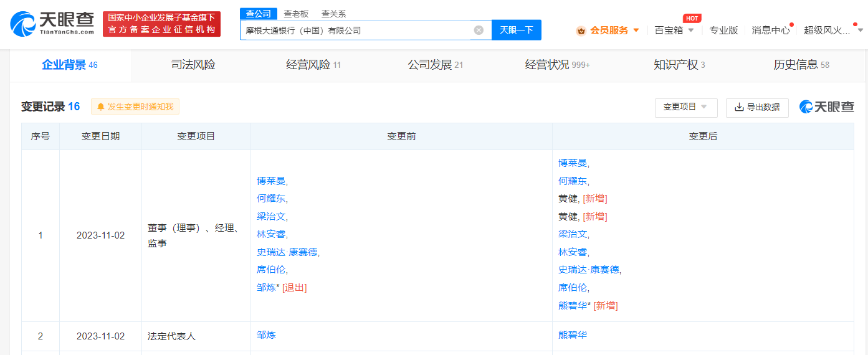This screenshot has height=355, width=868.
Task: Open 消息中心 message center
Action: coord(770,30)
